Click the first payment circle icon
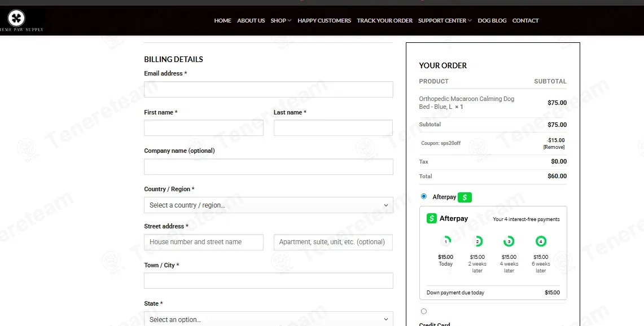The image size is (644, 326). pyautogui.click(x=446, y=241)
